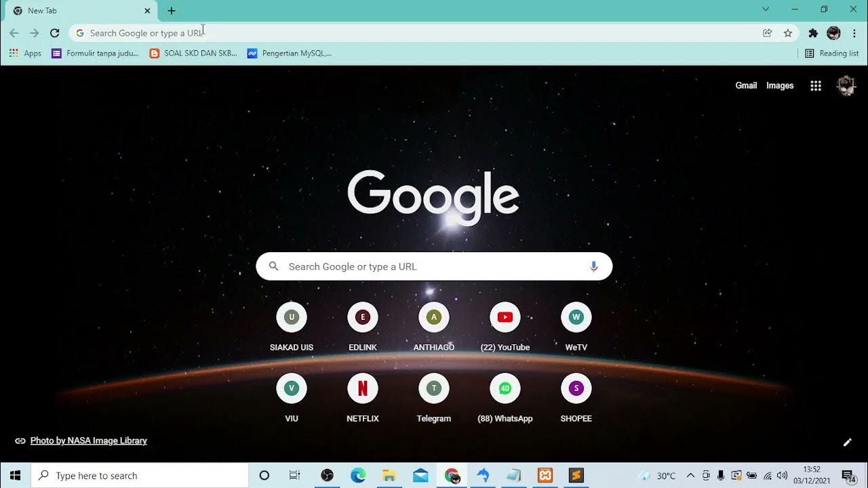Open the EDLINK shortcut
868x488 pixels.
363,328
